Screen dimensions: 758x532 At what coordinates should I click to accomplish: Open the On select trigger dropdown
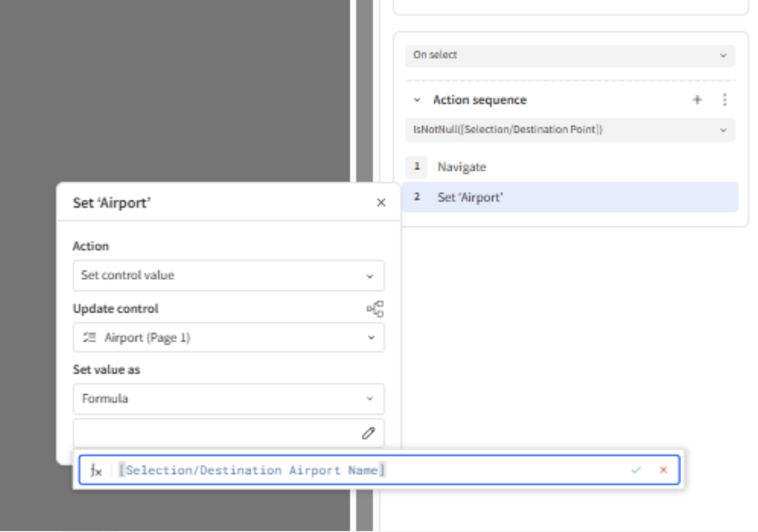point(570,56)
